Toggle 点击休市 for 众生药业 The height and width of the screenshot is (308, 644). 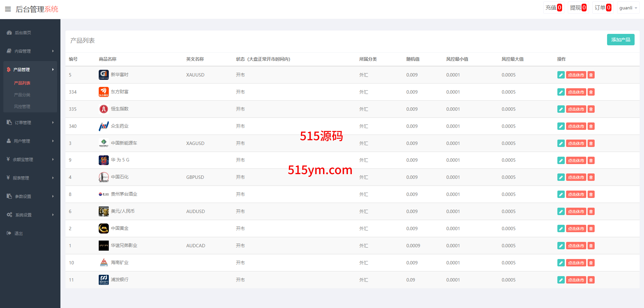click(x=576, y=126)
